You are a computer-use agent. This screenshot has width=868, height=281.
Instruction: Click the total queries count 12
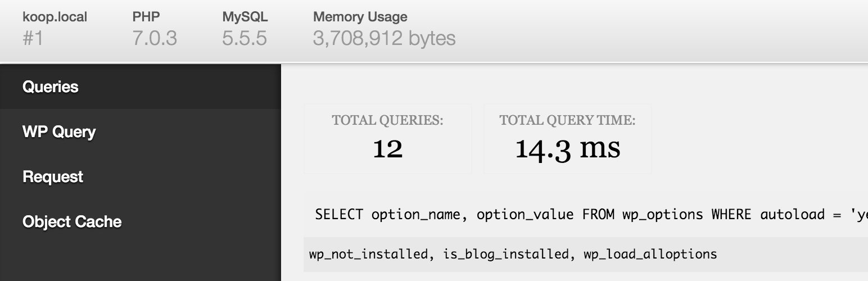(x=388, y=148)
